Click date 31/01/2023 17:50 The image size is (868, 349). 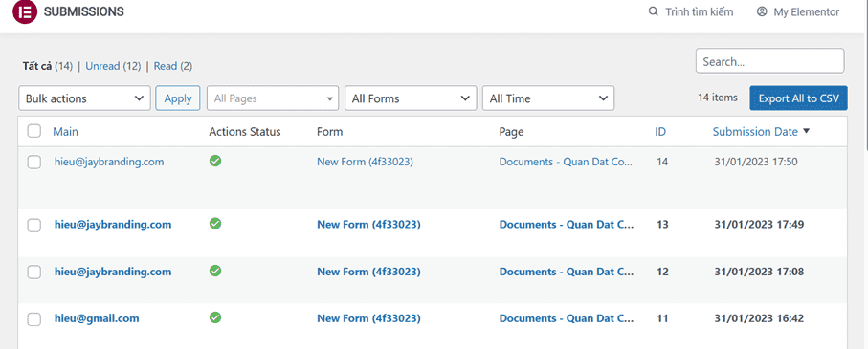pos(756,162)
